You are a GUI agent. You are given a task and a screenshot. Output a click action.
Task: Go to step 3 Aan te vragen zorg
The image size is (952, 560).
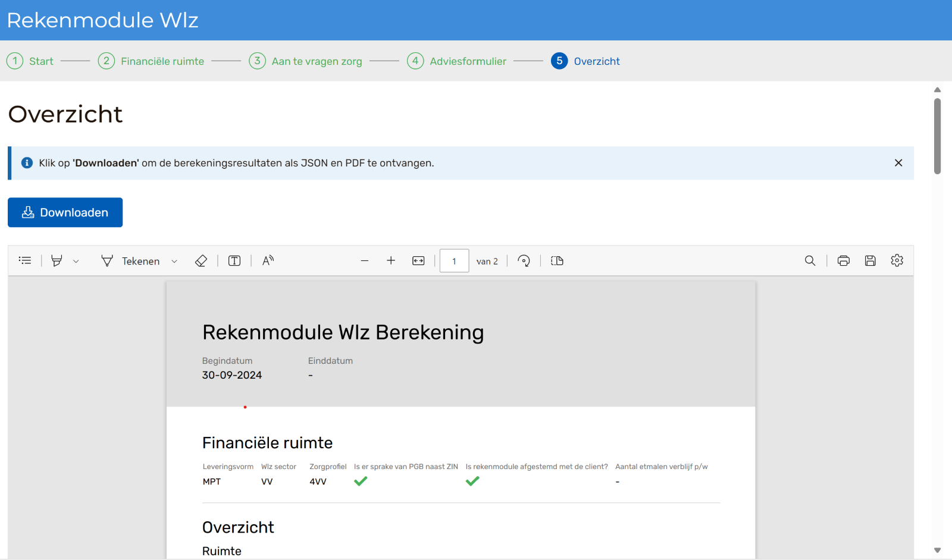point(306,61)
